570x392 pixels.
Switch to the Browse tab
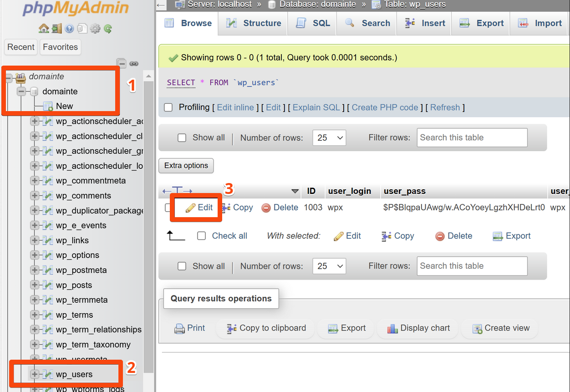pos(188,23)
